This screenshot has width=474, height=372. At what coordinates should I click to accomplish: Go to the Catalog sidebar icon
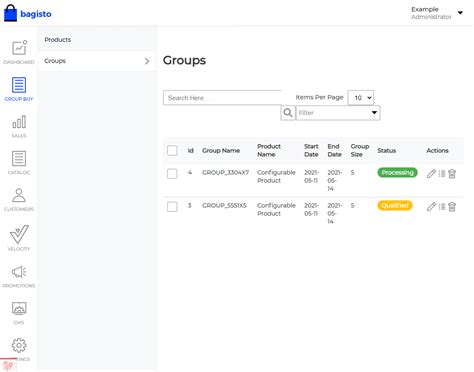click(19, 163)
